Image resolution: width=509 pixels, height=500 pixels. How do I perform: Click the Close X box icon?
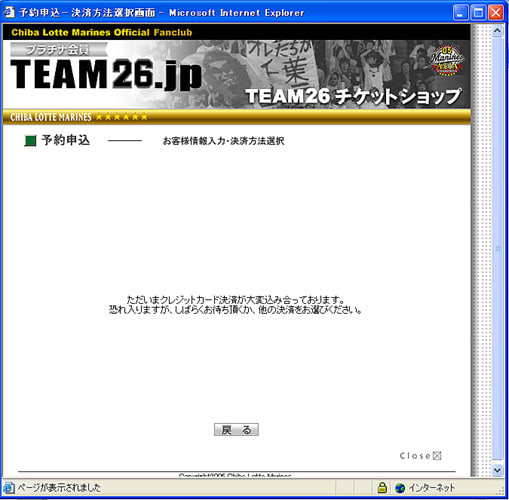point(437,456)
